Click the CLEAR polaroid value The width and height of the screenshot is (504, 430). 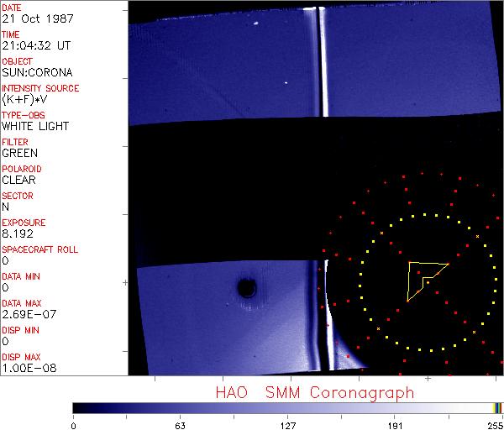[x=18, y=181]
